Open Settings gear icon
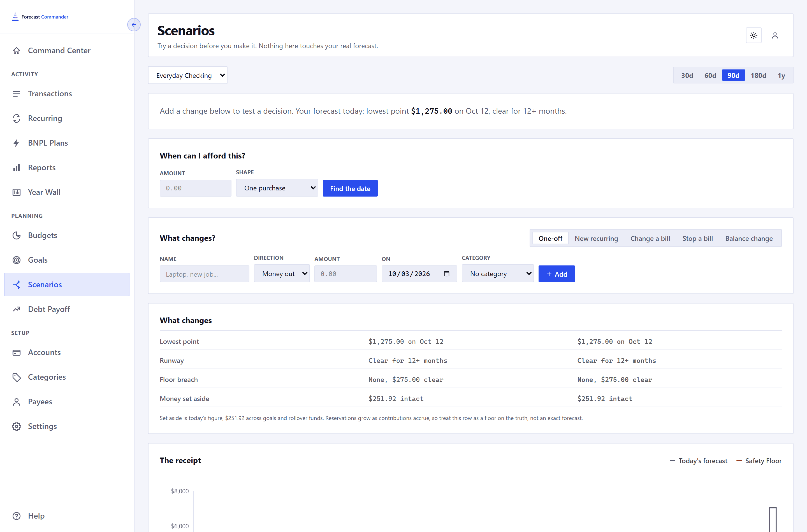This screenshot has width=807, height=532. tap(16, 426)
